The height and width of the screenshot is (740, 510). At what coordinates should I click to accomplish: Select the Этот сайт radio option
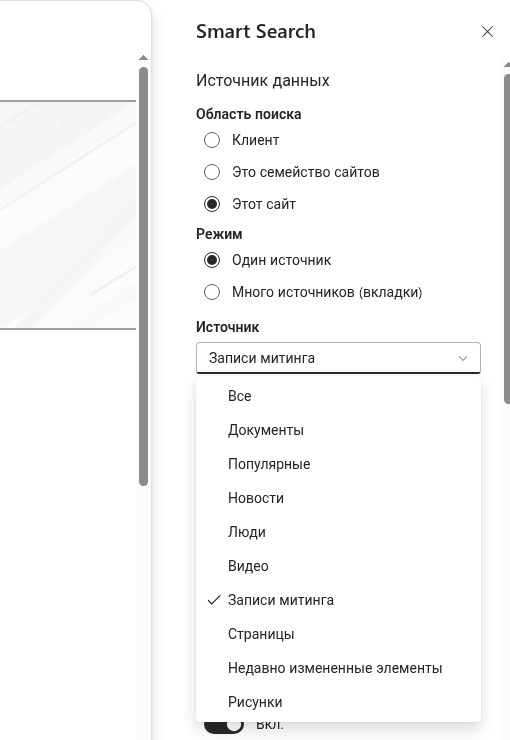212,204
